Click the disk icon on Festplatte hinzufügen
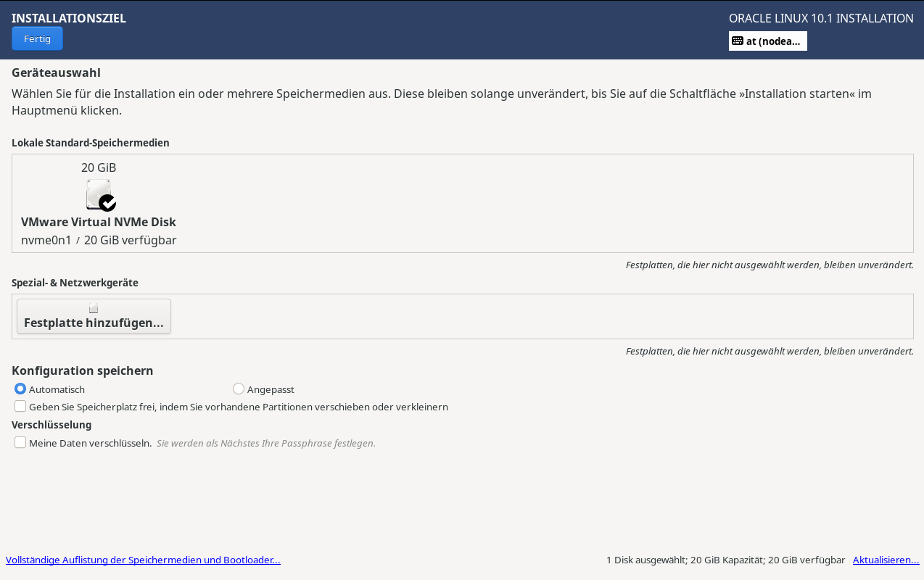Screen dimensions: 924x580 [93, 307]
